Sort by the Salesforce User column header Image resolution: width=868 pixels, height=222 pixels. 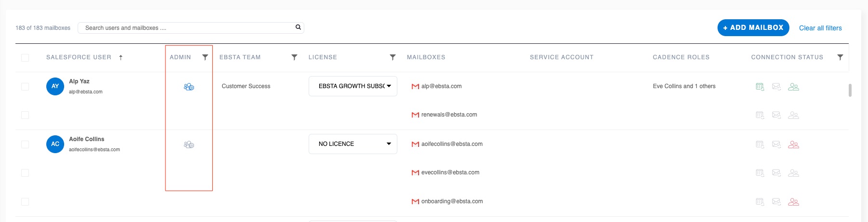[x=79, y=57]
